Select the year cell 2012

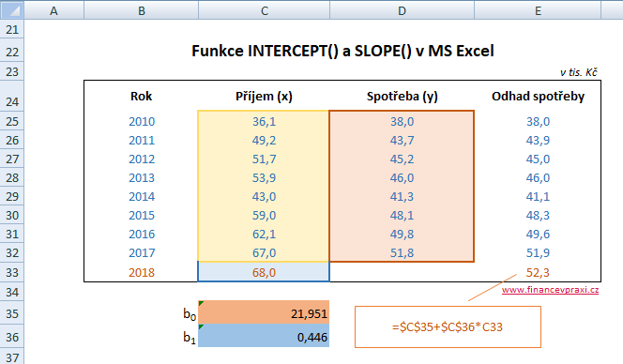click(x=142, y=159)
